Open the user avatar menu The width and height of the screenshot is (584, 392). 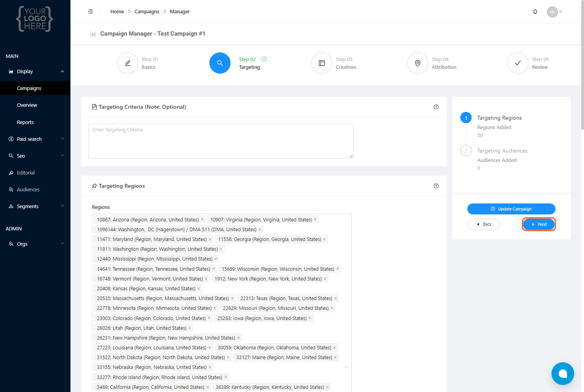point(554,12)
